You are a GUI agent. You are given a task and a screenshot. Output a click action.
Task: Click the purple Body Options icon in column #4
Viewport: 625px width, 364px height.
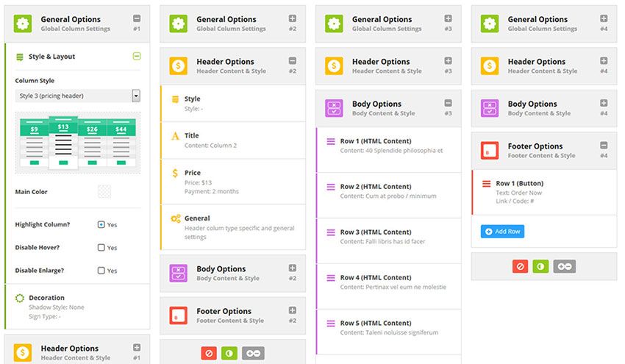pos(490,108)
